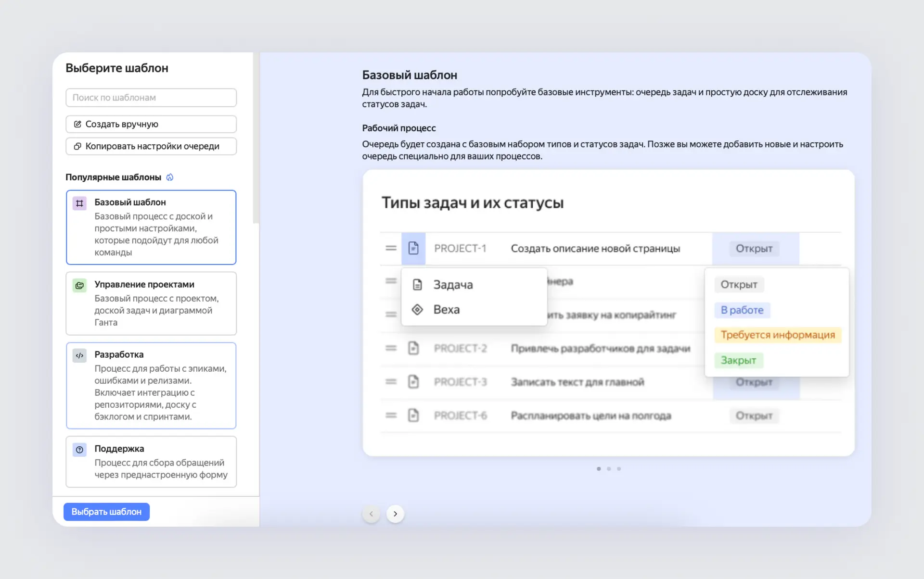The height and width of the screenshot is (579, 924).
Task: Select the Разработка template card
Action: coord(151,385)
